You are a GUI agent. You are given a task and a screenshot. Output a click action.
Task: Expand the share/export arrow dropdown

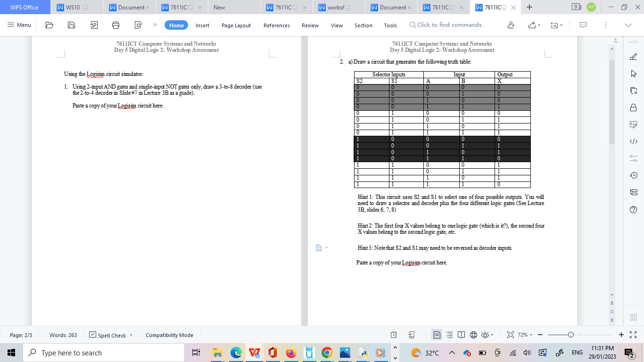pyautogui.click(x=538, y=25)
